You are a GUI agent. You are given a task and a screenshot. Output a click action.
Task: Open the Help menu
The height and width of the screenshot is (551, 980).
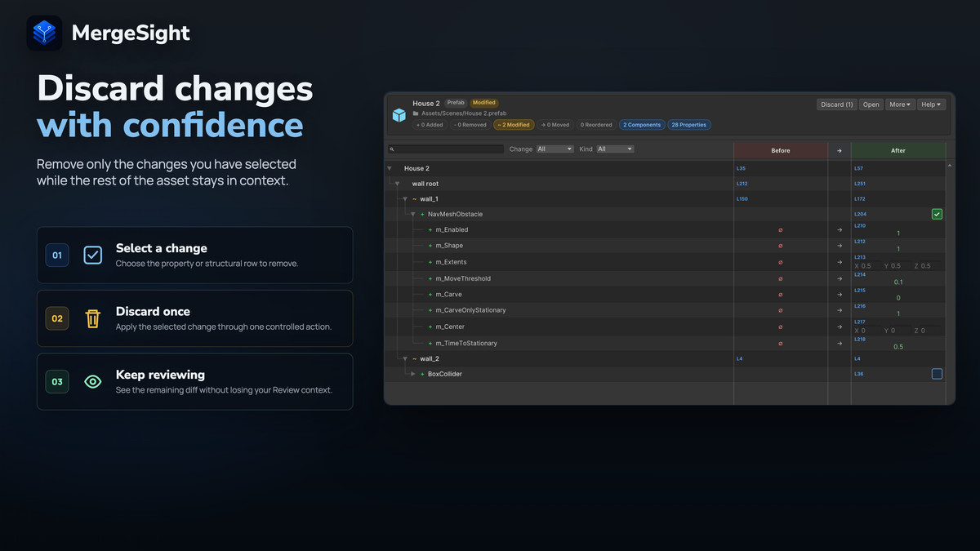click(932, 104)
